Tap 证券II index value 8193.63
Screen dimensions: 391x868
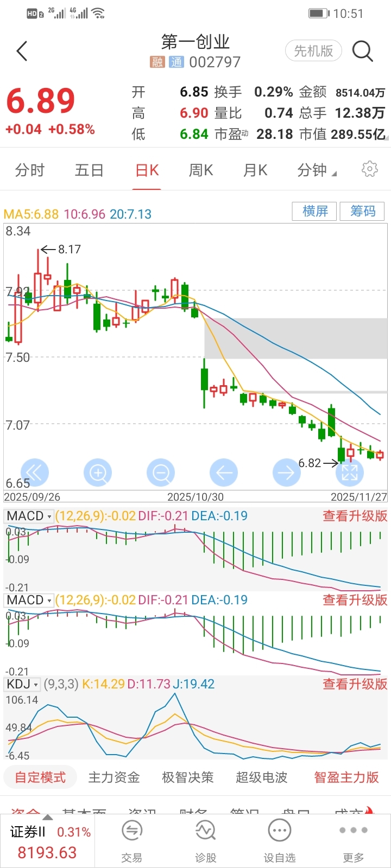point(47,853)
